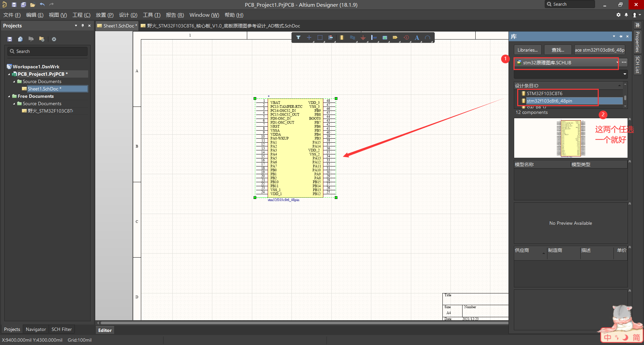Collapse the 供应商 supplier section arrow

630,247
